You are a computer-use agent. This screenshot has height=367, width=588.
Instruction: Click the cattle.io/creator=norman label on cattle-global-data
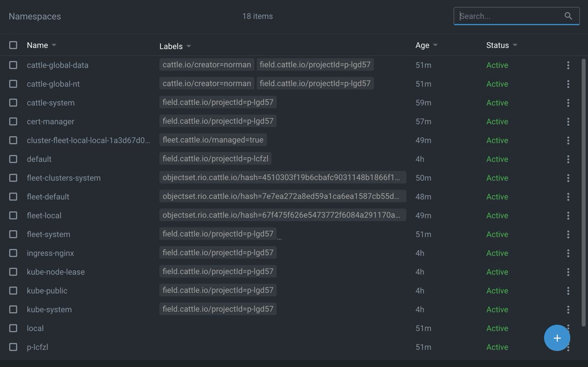point(207,64)
